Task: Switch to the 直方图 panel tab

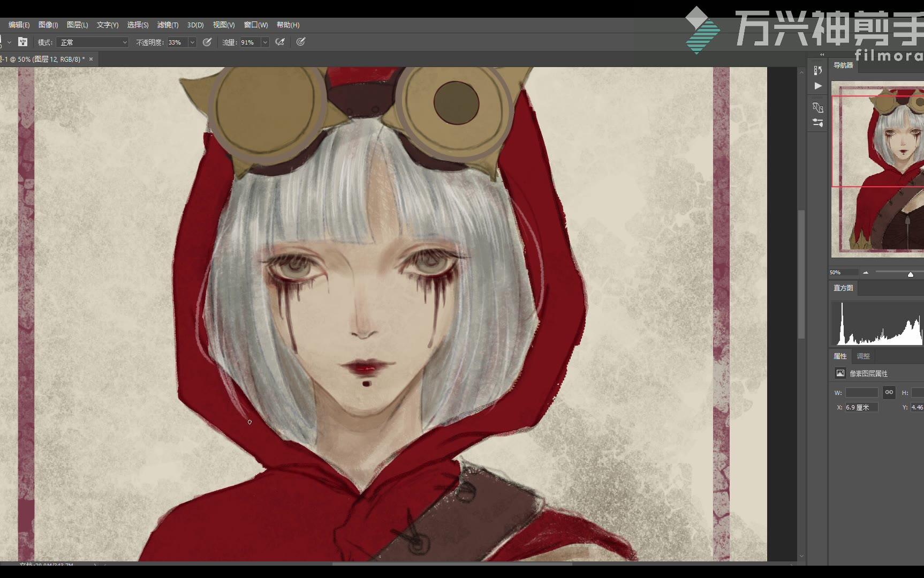Action: click(x=843, y=288)
